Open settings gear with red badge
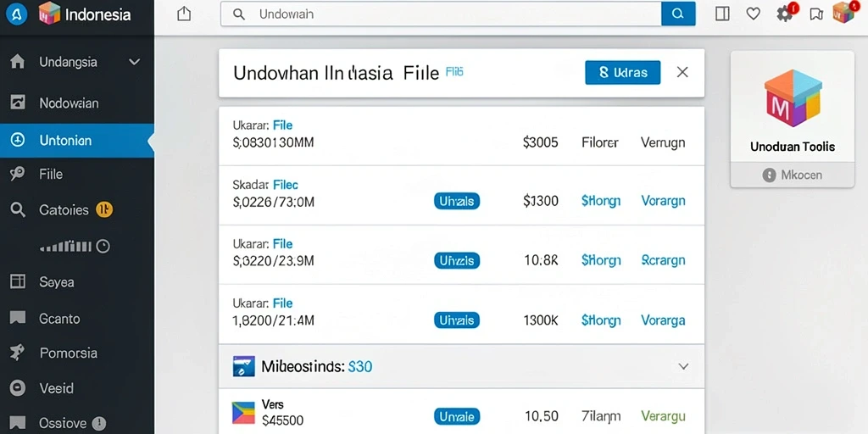 click(785, 14)
